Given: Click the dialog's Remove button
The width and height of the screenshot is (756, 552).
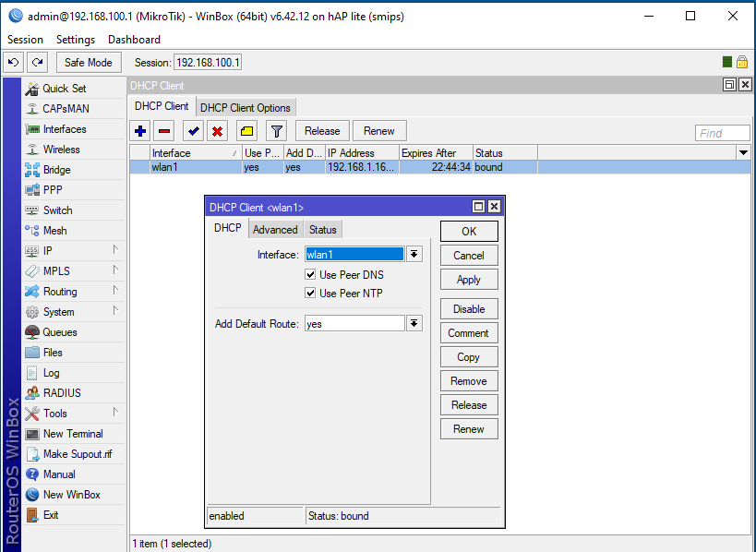Looking at the screenshot, I should click(x=469, y=381).
